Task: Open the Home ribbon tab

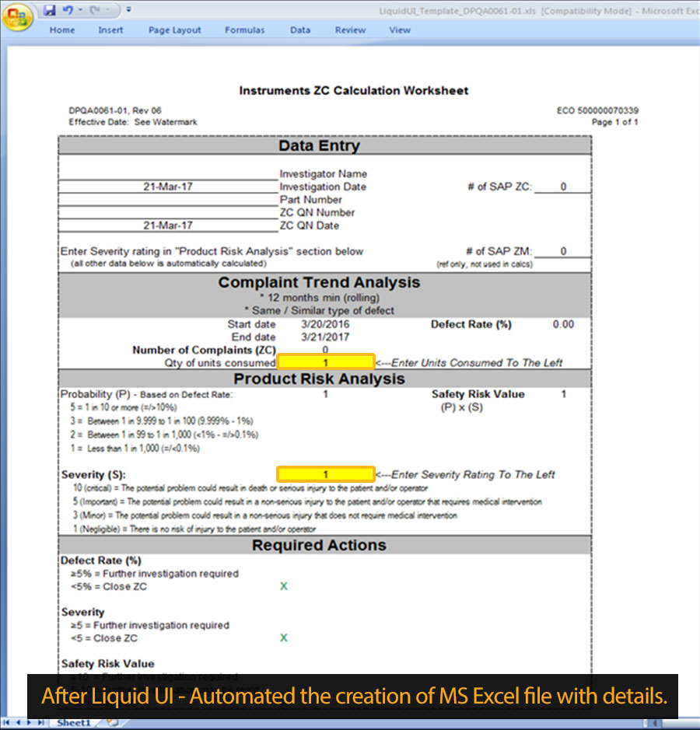Action: [x=62, y=30]
